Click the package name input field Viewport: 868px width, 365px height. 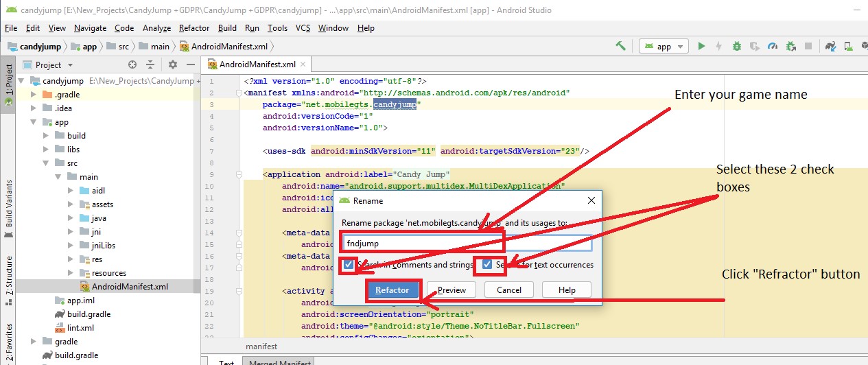point(467,243)
